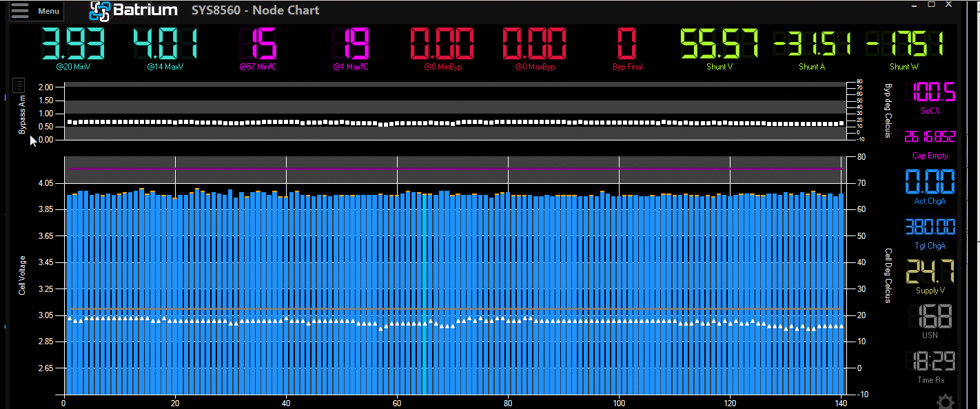The height and width of the screenshot is (409, 980).
Task: Maximize the Batrium window
Action: pos(932,5)
